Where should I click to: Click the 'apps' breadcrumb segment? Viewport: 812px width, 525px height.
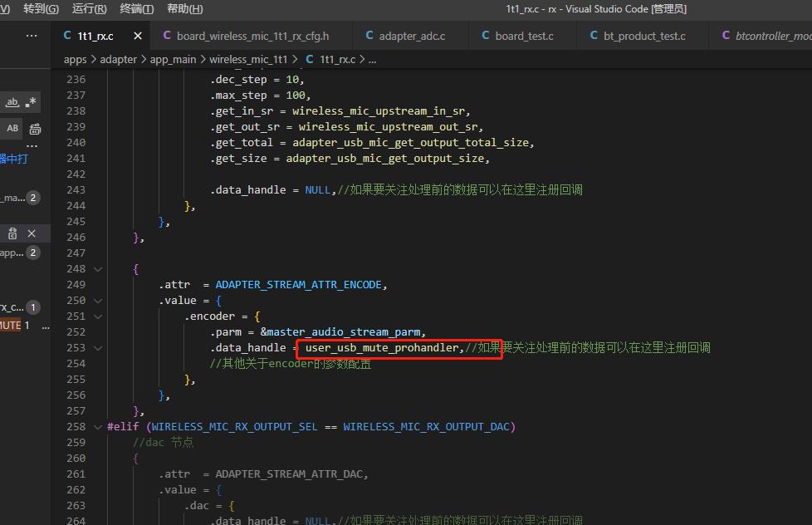75,60
